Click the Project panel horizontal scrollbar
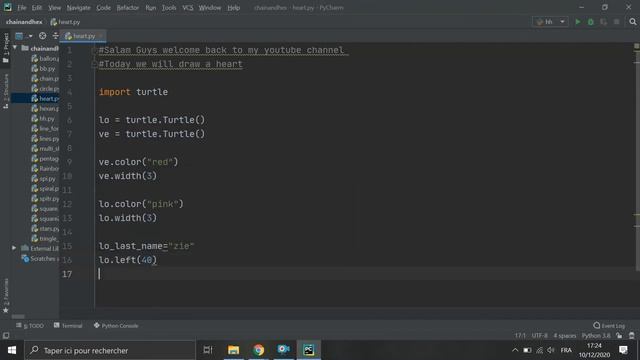640x360 pixels. pyautogui.click(x=18, y=316)
